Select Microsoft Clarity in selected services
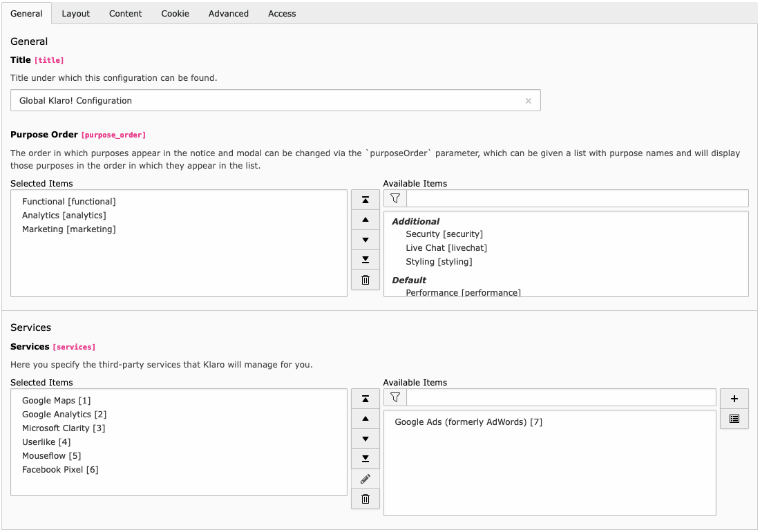 (x=64, y=428)
